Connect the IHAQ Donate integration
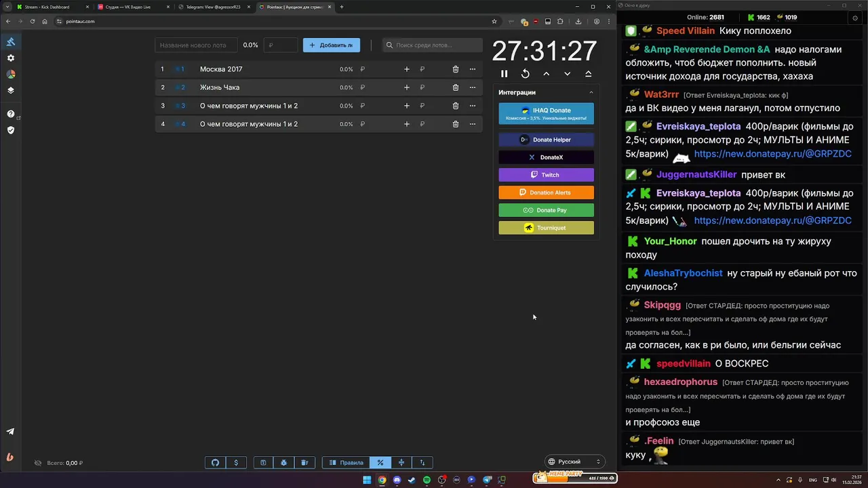 (546, 114)
